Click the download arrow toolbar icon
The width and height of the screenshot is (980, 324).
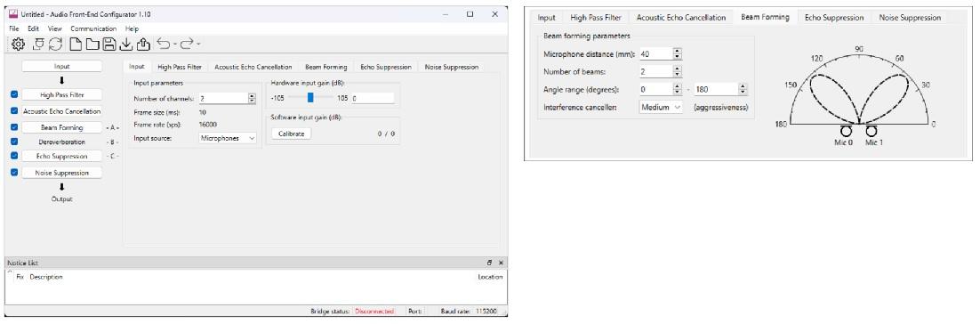(x=125, y=44)
